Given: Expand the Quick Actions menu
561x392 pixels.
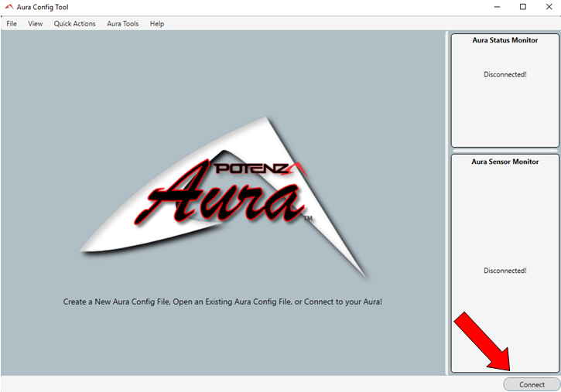Looking at the screenshot, I should [75, 24].
